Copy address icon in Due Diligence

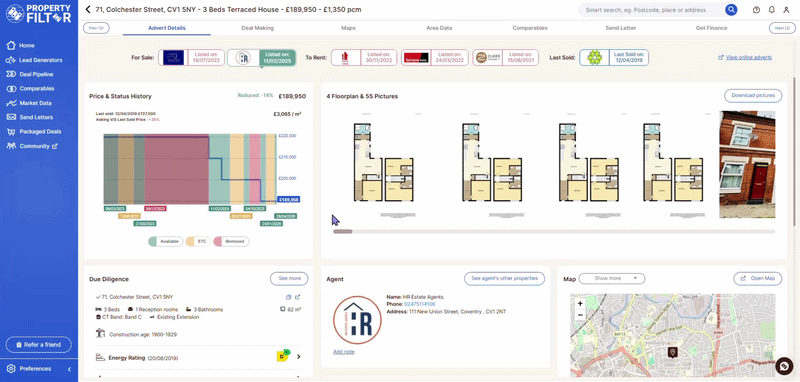click(288, 297)
